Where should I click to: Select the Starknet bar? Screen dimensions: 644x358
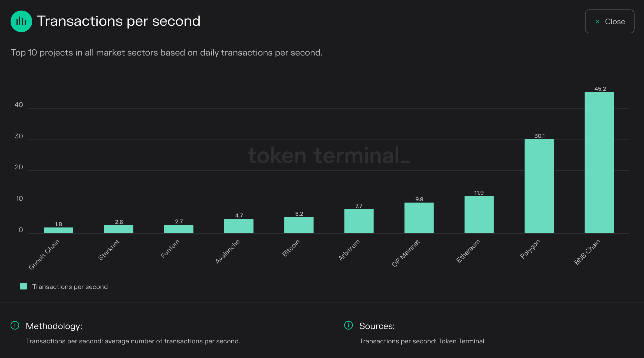click(119, 229)
